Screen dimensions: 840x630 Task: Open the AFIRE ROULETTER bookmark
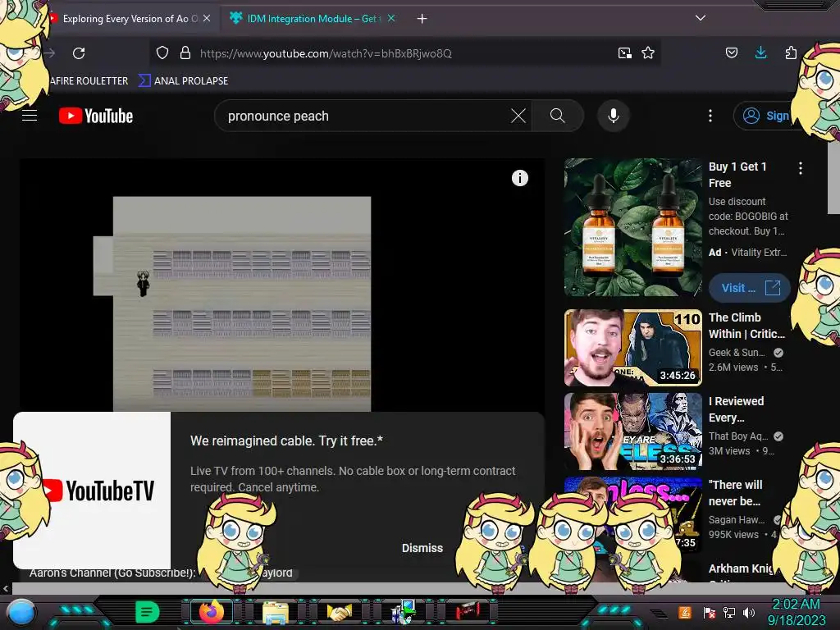pyautogui.click(x=89, y=81)
